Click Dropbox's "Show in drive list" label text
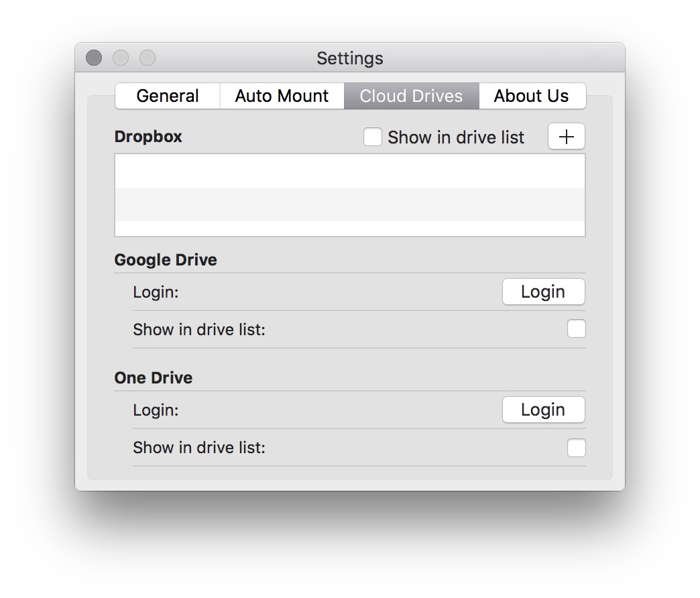Image resolution: width=700 pixels, height=598 pixels. pyautogui.click(x=456, y=137)
